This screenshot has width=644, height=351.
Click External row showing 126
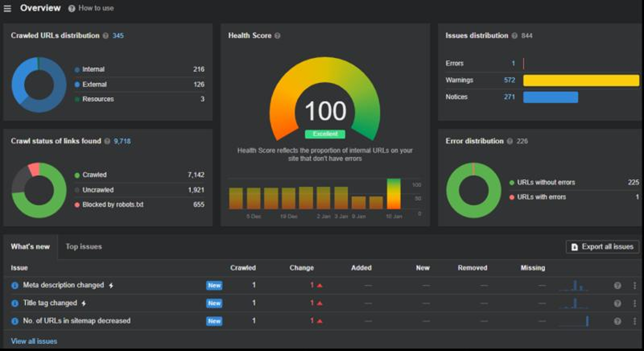click(140, 85)
